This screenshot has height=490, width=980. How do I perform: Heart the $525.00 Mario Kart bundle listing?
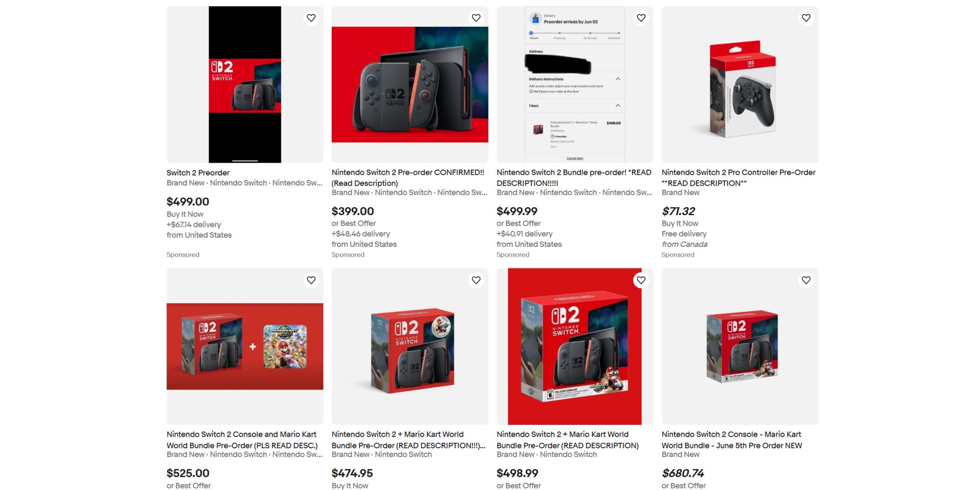pos(311,280)
